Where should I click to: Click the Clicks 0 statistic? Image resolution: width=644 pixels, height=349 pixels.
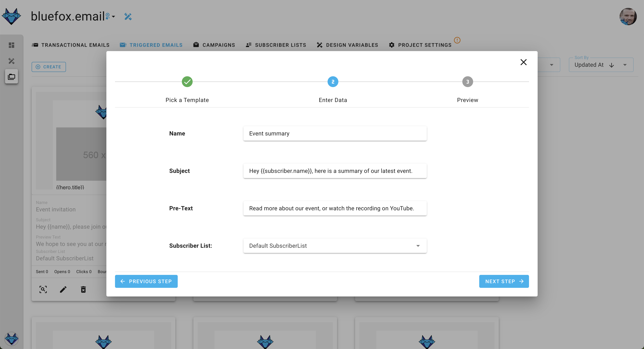click(84, 272)
